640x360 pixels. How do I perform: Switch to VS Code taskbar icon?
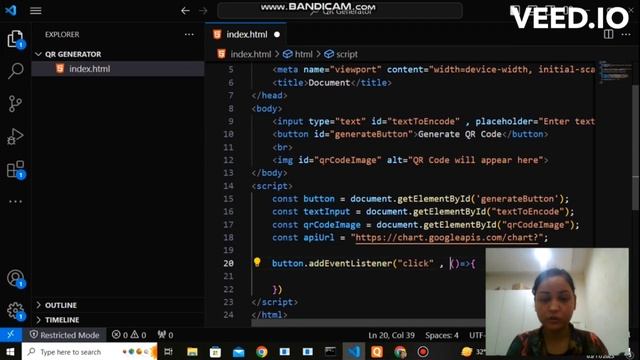[x=354, y=351]
